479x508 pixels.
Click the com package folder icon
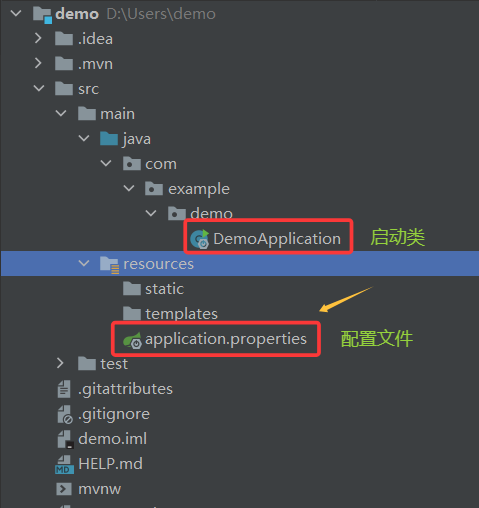132,164
